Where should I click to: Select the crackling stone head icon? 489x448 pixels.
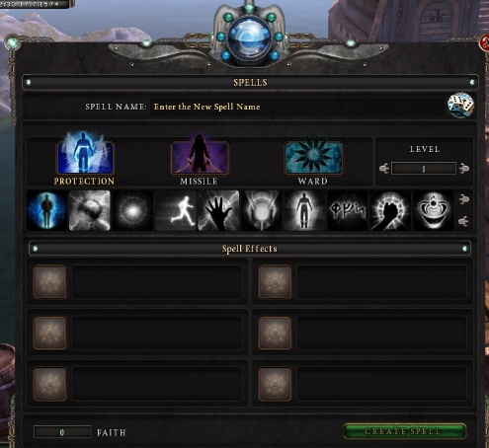click(90, 210)
